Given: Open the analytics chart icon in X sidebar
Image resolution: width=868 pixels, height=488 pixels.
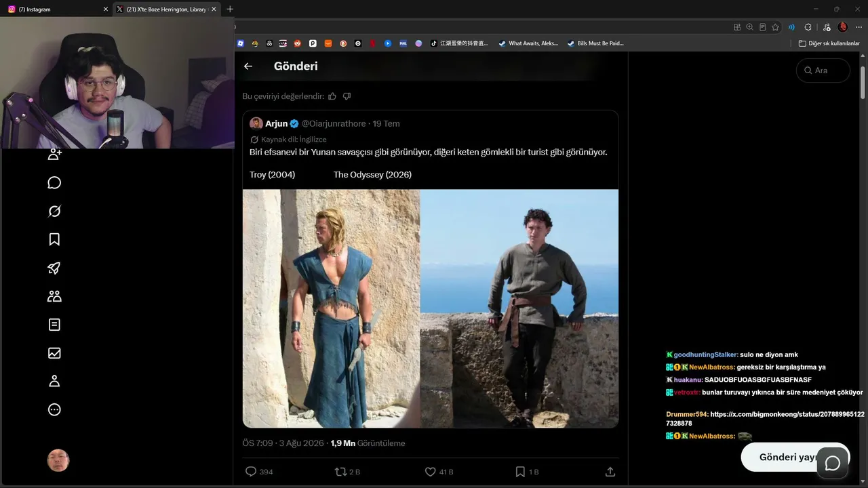Looking at the screenshot, I should (x=55, y=353).
